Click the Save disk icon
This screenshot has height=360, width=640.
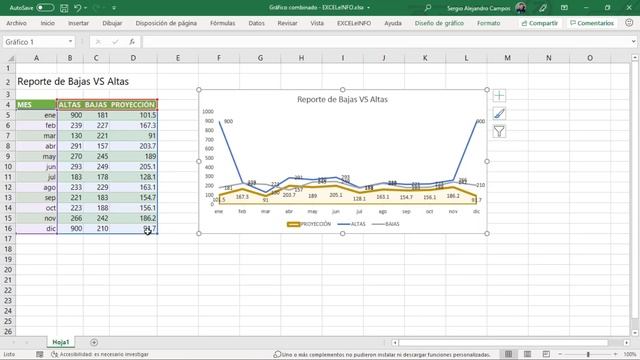click(64, 8)
